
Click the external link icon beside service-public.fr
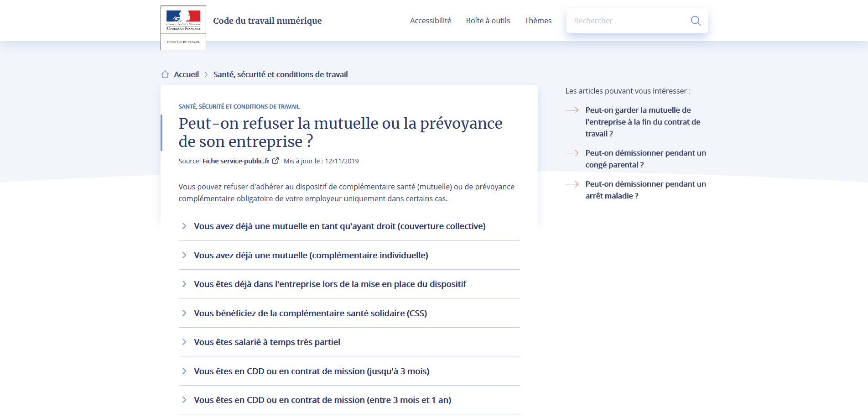click(x=275, y=161)
